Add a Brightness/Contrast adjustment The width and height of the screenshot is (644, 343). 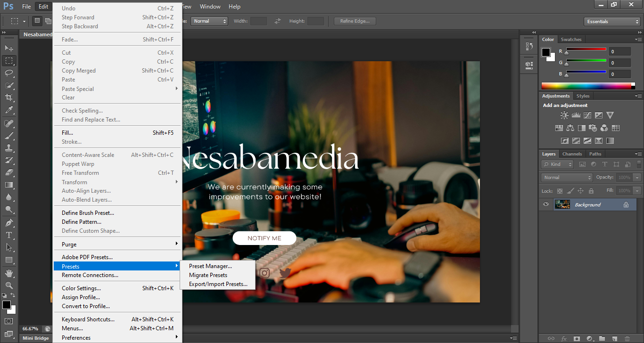pos(564,115)
